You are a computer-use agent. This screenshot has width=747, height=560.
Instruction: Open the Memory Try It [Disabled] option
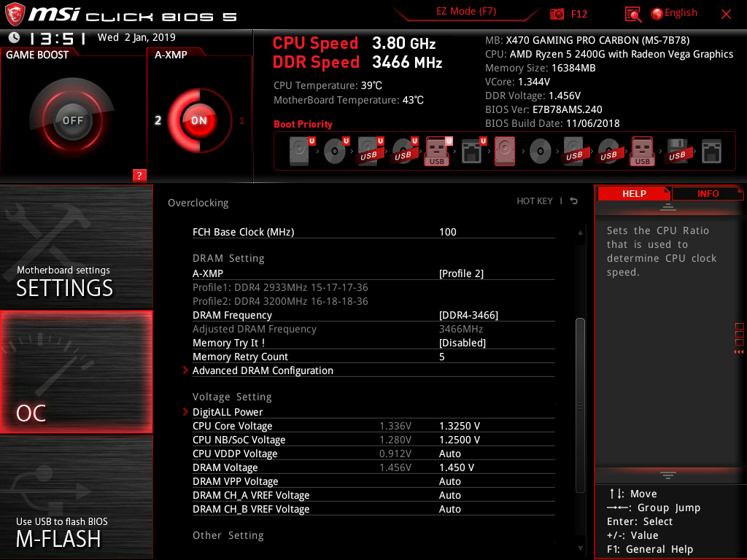click(x=462, y=343)
